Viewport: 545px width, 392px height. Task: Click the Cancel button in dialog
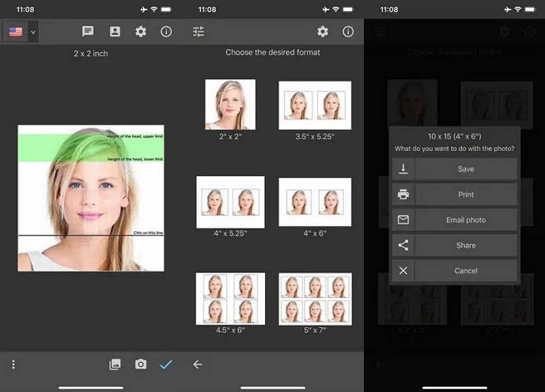pos(466,270)
